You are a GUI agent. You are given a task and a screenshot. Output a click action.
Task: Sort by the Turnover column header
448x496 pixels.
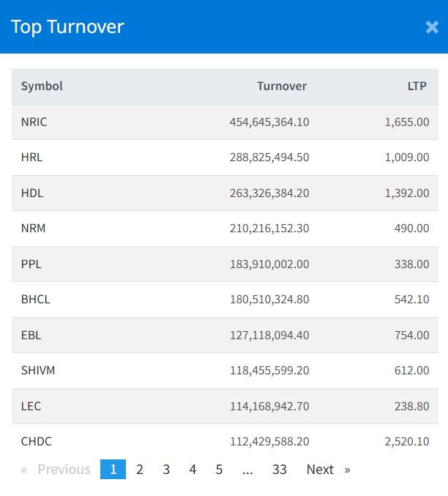(x=282, y=86)
